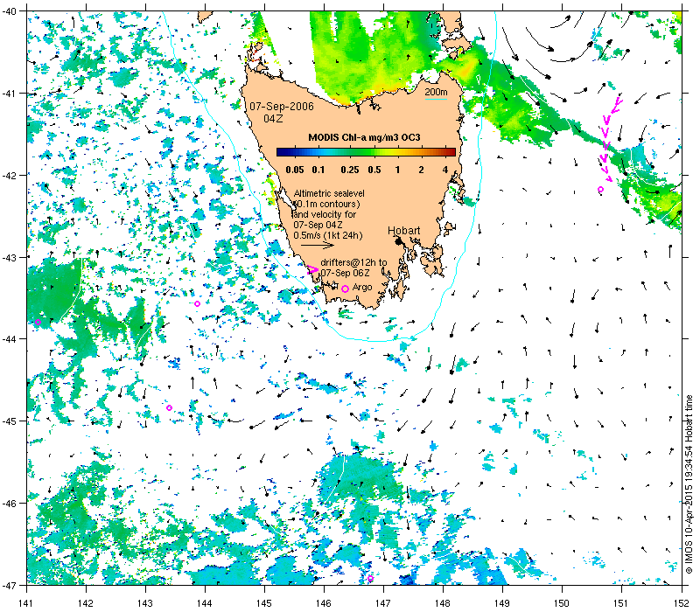The image size is (700, 612).
Task: Click the 147 longitude axis label
Action: pos(383,603)
